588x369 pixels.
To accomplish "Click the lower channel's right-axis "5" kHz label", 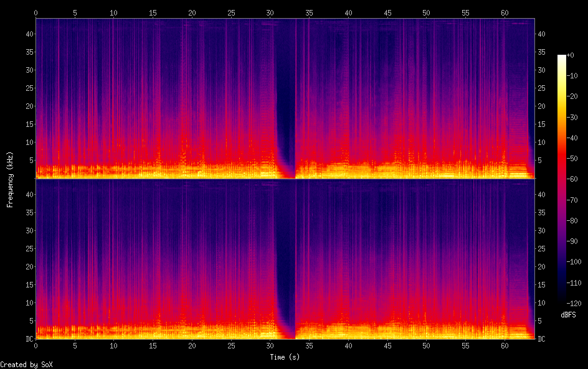I will [x=539, y=320].
